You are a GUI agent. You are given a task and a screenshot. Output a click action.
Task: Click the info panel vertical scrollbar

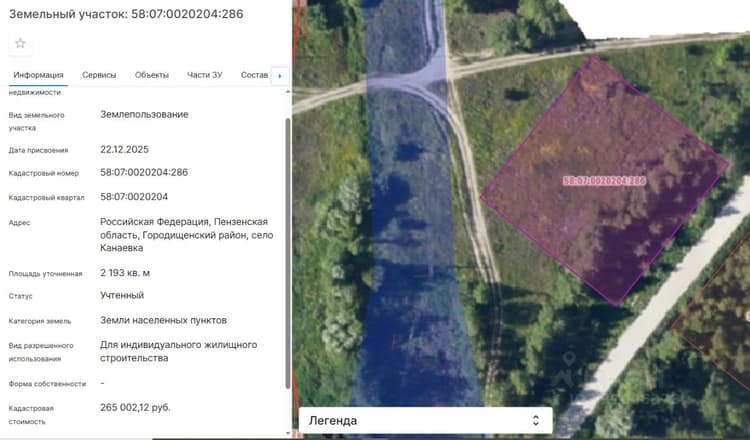pyautogui.click(x=288, y=253)
